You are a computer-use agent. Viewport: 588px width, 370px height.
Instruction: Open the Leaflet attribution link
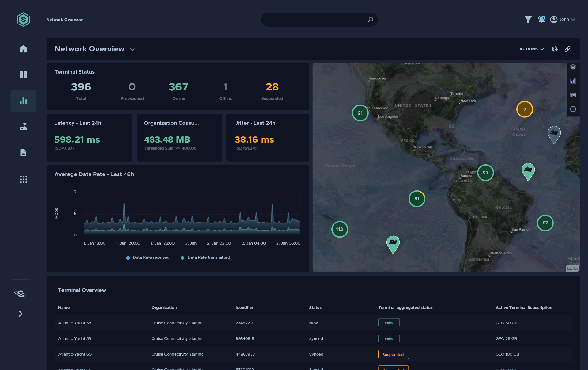click(572, 269)
